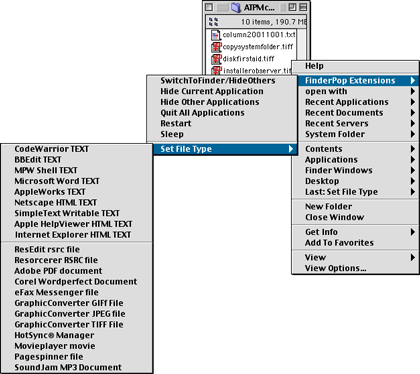Choose Hide Other Applications
Image resolution: width=420 pixels, height=374 pixels.
click(x=222, y=102)
